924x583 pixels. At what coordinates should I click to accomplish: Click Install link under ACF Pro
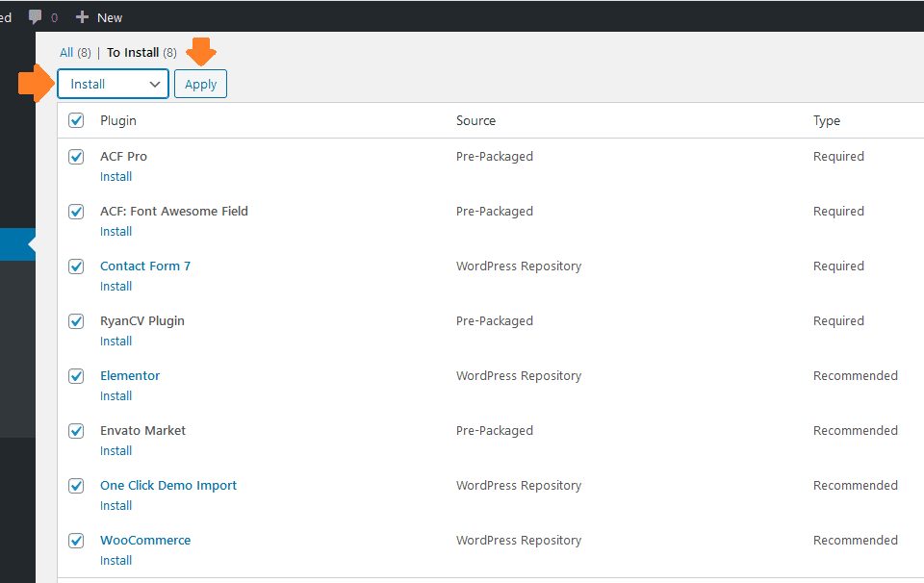(x=116, y=177)
